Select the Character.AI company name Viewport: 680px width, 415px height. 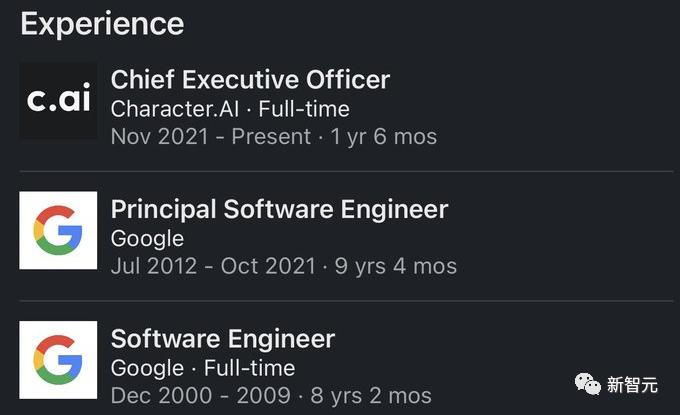point(175,108)
